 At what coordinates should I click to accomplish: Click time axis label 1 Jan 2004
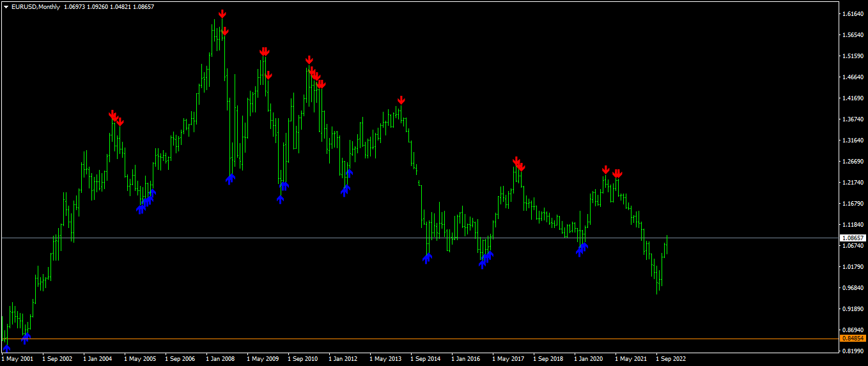(98, 359)
